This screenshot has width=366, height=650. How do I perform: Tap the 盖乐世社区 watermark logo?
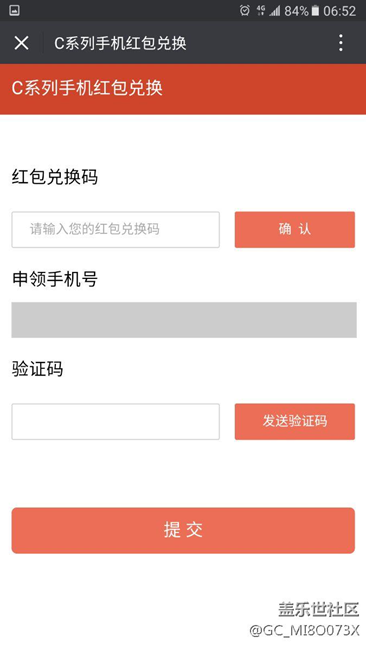318,610
